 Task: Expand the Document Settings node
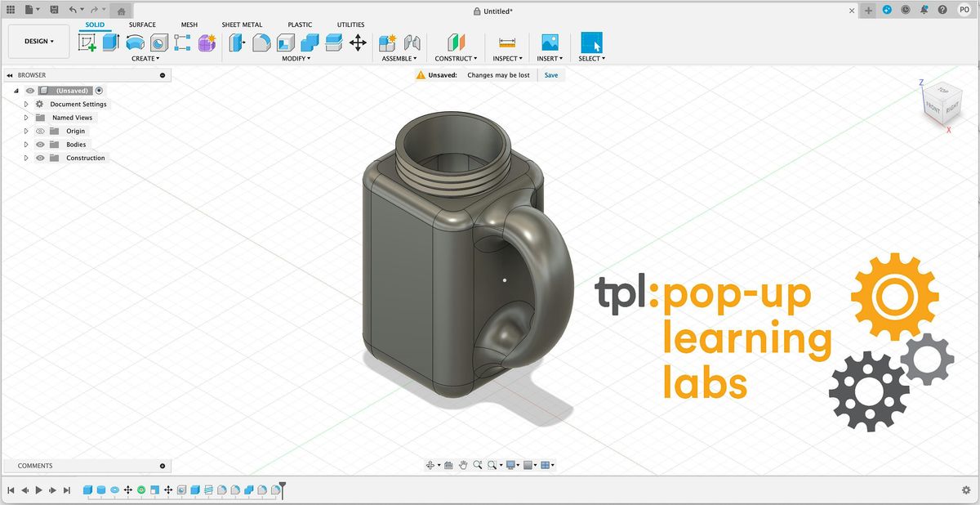[x=26, y=105]
